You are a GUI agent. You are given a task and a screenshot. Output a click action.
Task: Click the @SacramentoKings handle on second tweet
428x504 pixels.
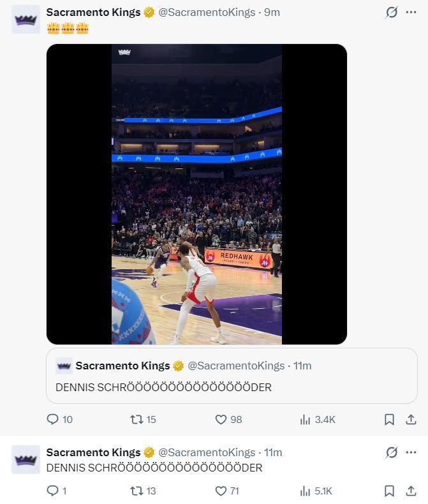tap(207, 452)
